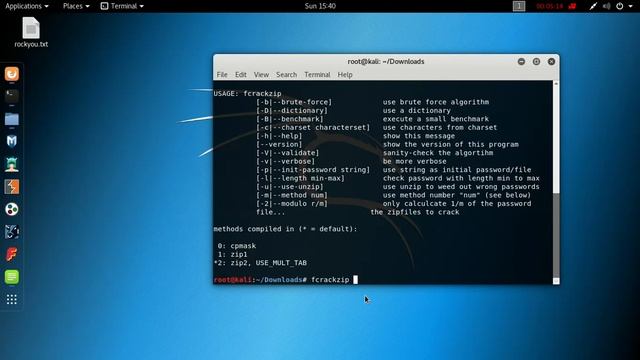The image size is (640, 360).
Task: Click the "USAGE: fcrackzip" line
Action: (247, 93)
